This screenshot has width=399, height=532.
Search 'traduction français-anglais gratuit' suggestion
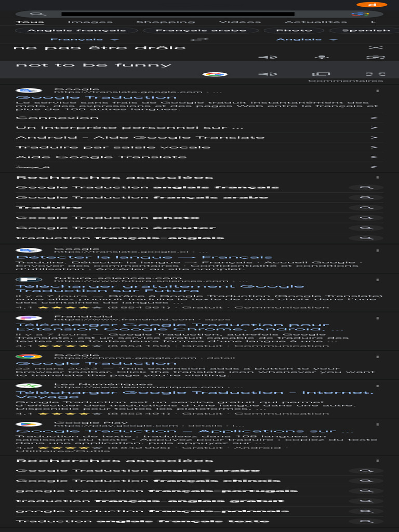(x=150, y=501)
